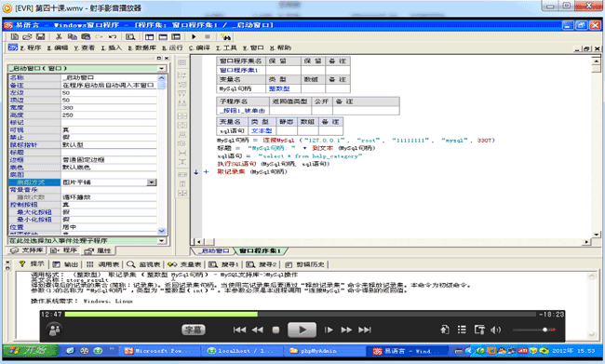Toggle the bottom status panel layout icon
Image resolution: width=605 pixels, height=364 pixels.
pyautogui.click(x=163, y=36)
